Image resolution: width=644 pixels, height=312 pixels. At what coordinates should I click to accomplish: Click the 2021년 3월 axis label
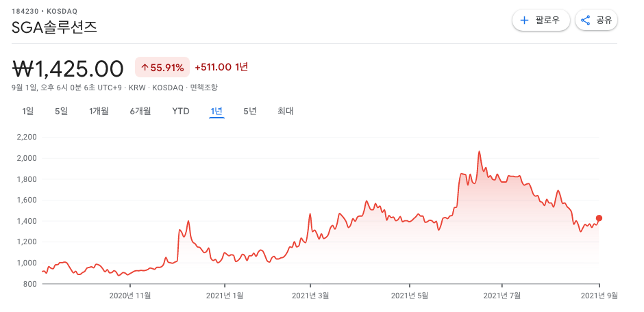pyautogui.click(x=310, y=295)
